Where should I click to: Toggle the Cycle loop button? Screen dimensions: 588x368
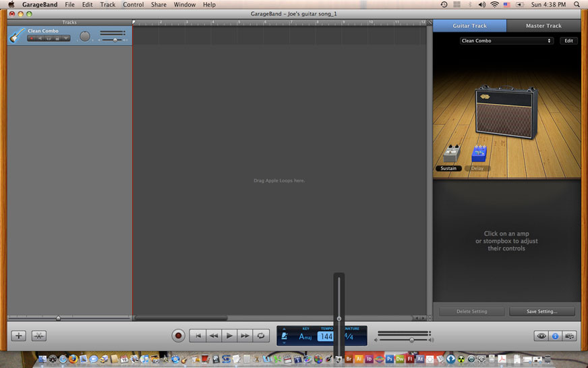pyautogui.click(x=261, y=336)
